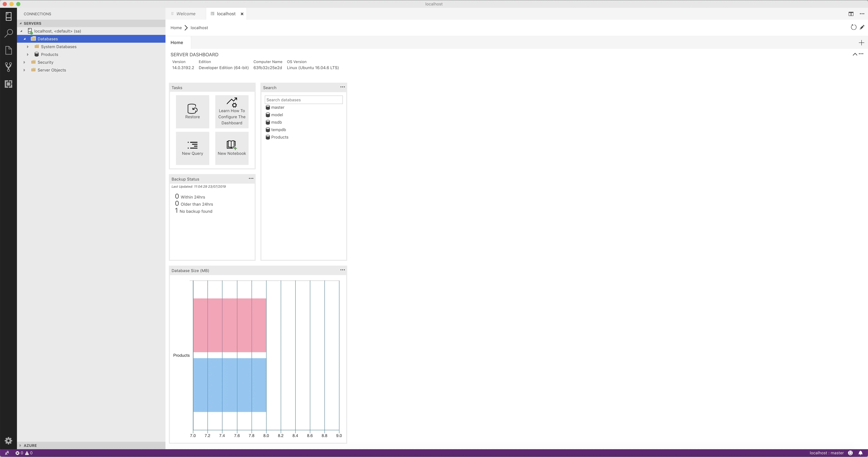Open the notifications bell in status bar
Image resolution: width=868 pixels, height=457 pixels.
pos(861,453)
